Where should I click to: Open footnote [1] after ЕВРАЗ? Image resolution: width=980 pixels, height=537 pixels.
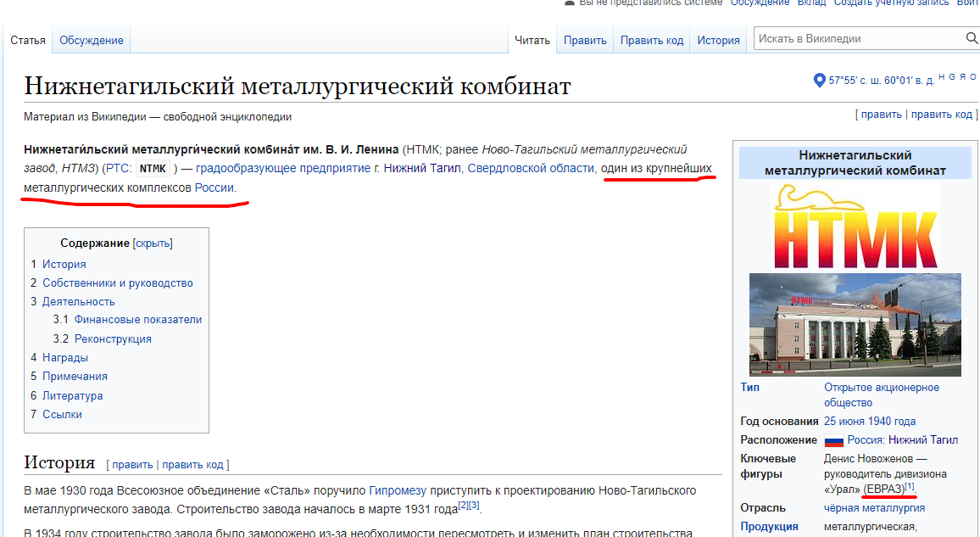click(x=910, y=486)
